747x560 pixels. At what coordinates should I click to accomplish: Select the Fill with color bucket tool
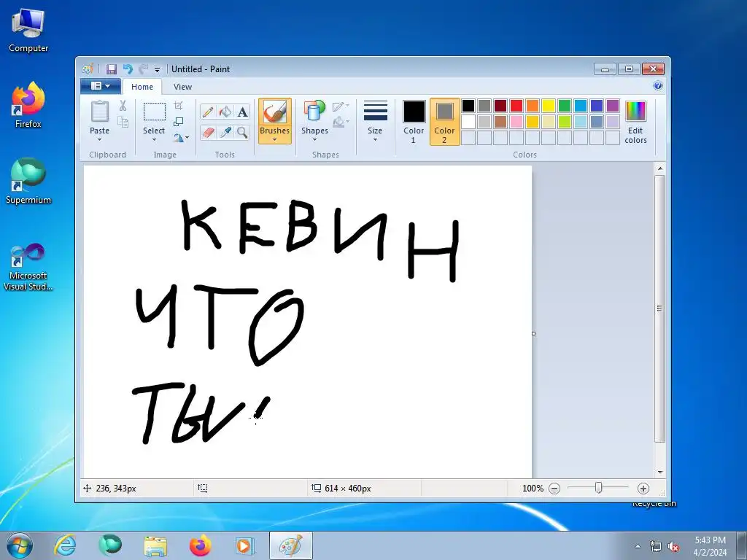tap(225, 112)
